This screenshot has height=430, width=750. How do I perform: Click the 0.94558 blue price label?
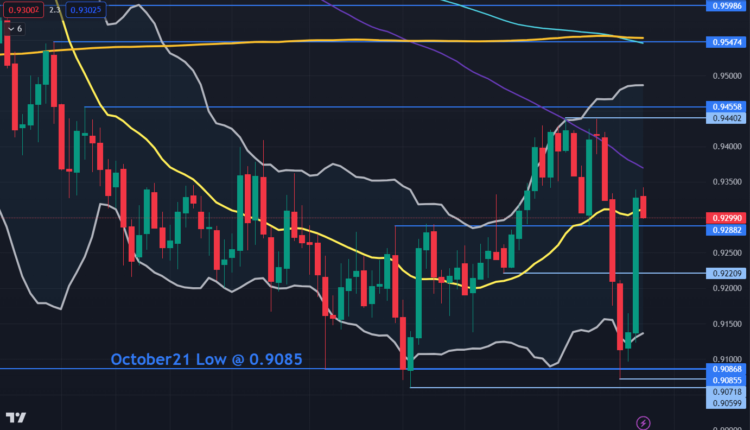click(725, 106)
